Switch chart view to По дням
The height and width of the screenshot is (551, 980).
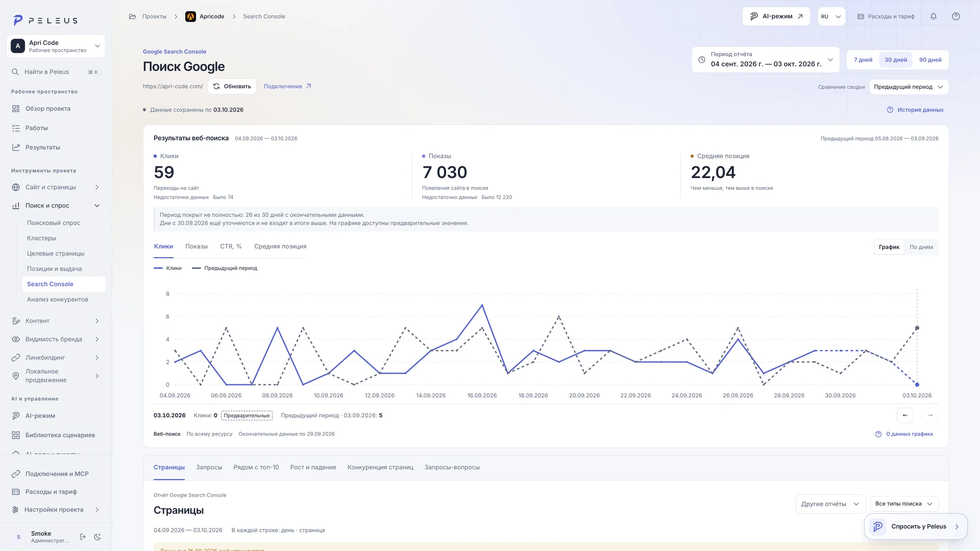[x=921, y=247]
